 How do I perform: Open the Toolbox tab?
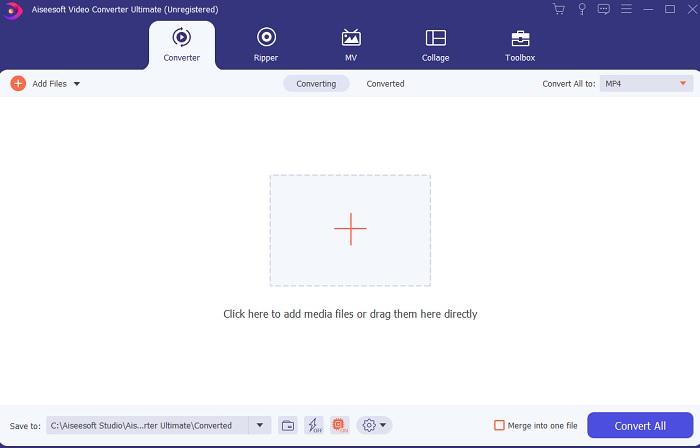click(520, 45)
